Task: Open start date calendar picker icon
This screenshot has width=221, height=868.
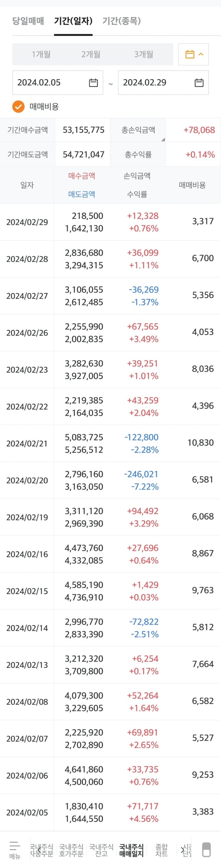Action: (93, 82)
